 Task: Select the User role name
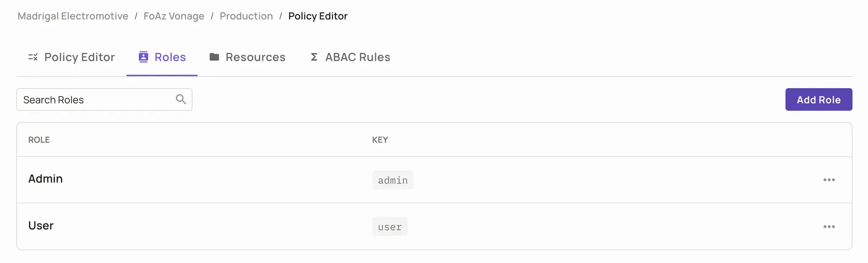coord(41,226)
